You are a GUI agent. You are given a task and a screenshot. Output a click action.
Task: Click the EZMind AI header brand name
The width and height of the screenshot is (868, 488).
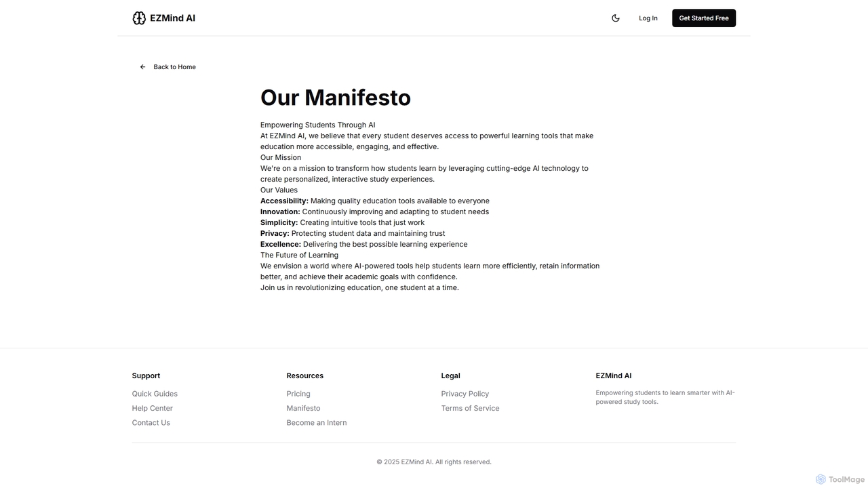click(172, 18)
